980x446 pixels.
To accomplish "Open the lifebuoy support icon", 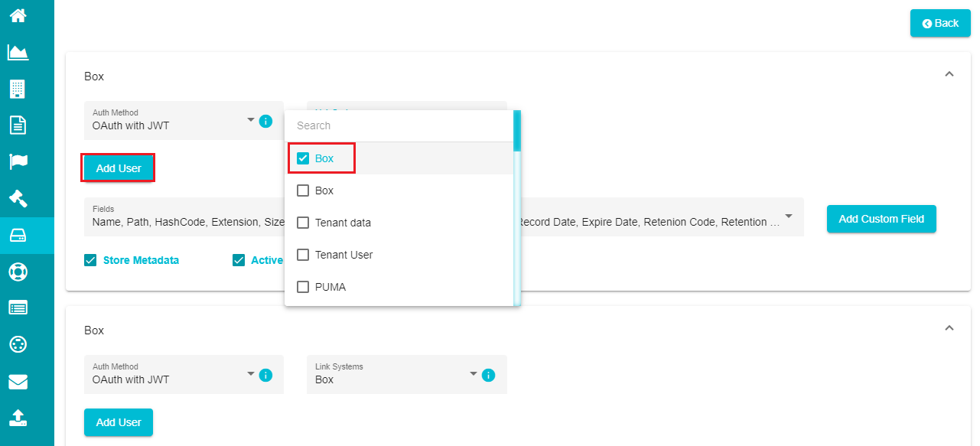I will 18,272.
